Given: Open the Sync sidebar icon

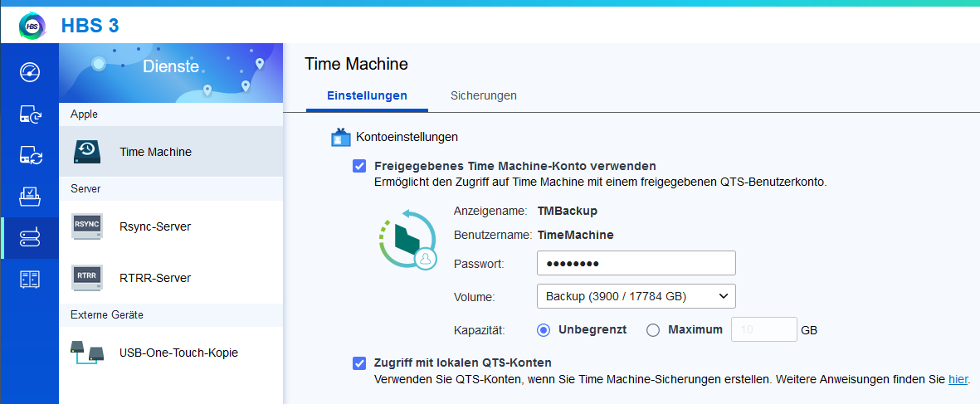Looking at the screenshot, I should click(30, 155).
